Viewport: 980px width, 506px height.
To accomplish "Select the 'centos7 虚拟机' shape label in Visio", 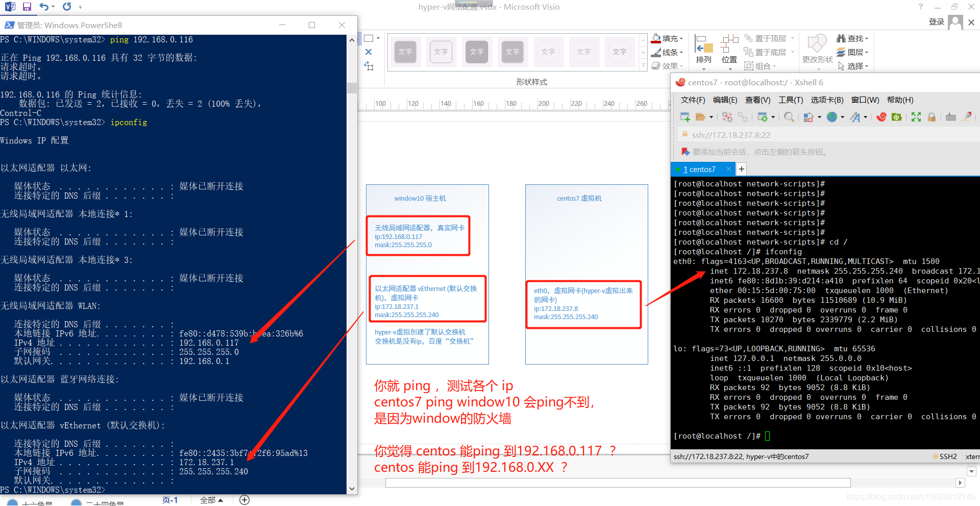I will [579, 199].
